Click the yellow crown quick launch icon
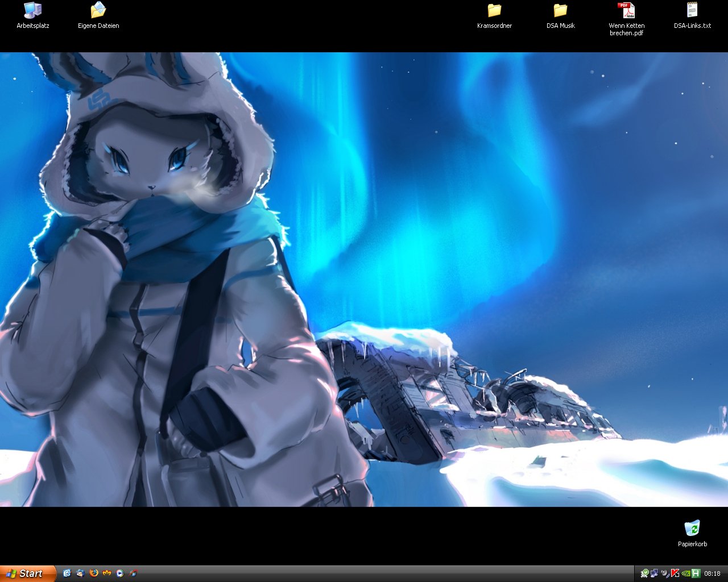 tap(107, 573)
